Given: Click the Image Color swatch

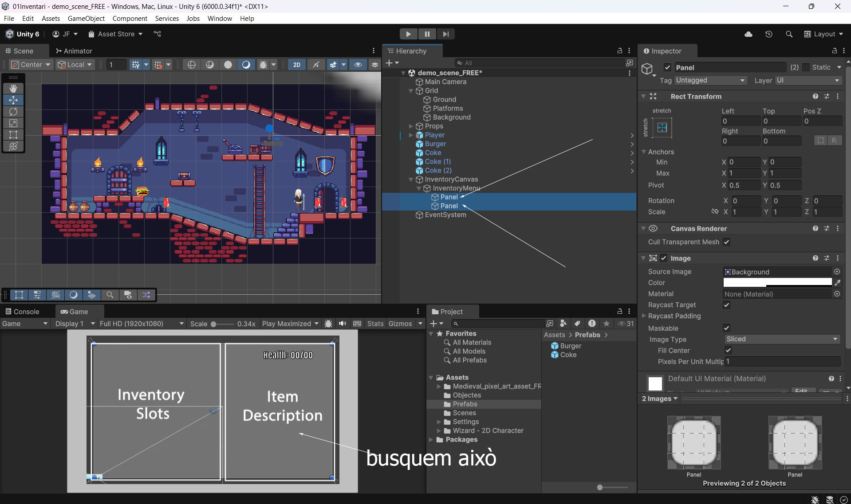Looking at the screenshot, I should (x=777, y=282).
